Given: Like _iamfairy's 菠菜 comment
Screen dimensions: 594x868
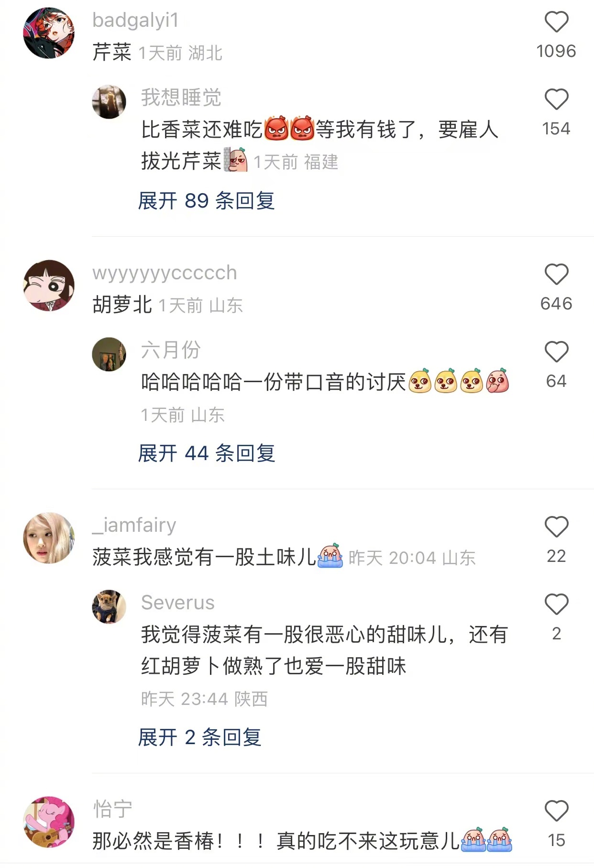Looking at the screenshot, I should [x=556, y=527].
